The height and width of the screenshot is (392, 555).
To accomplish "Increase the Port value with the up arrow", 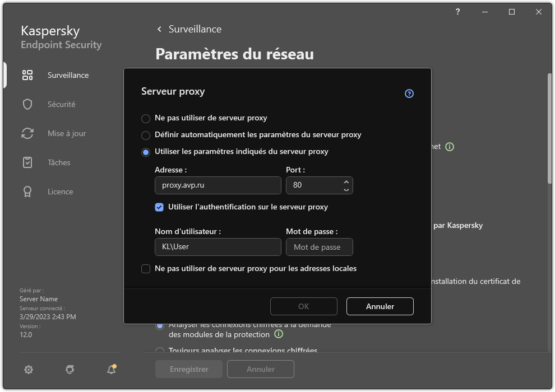I will click(x=347, y=182).
